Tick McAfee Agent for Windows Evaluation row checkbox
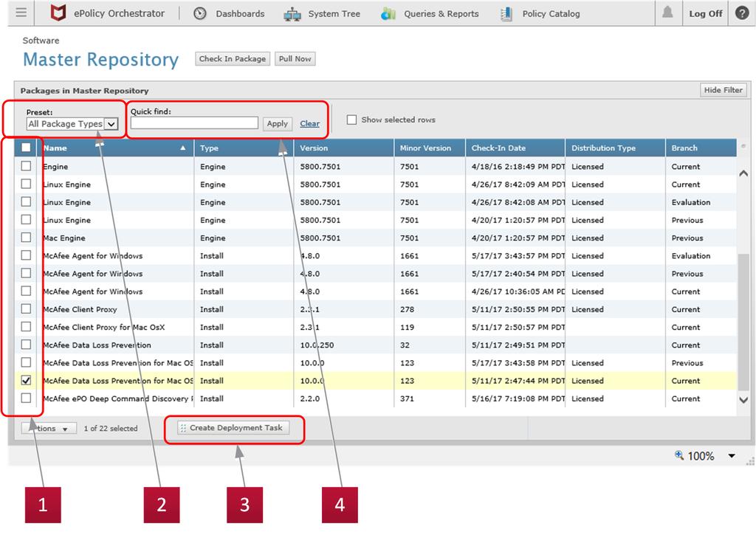Image resolution: width=756 pixels, height=535 pixels. (x=26, y=255)
